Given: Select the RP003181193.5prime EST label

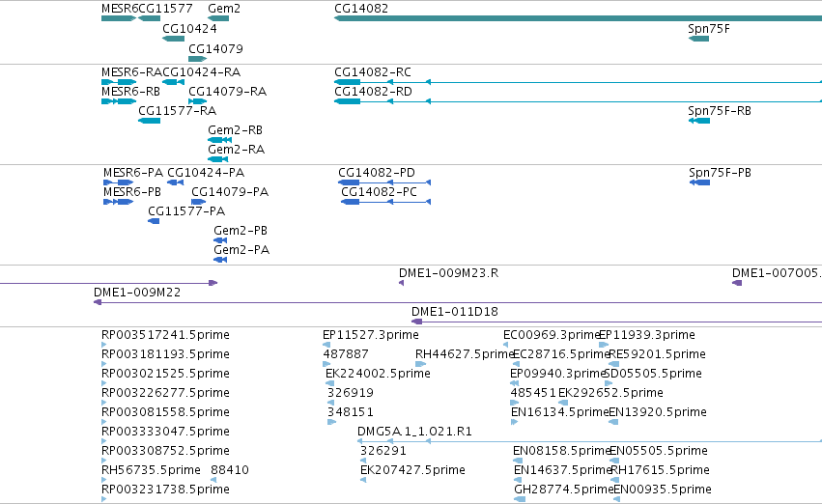Looking at the screenshot, I should pyautogui.click(x=165, y=354).
